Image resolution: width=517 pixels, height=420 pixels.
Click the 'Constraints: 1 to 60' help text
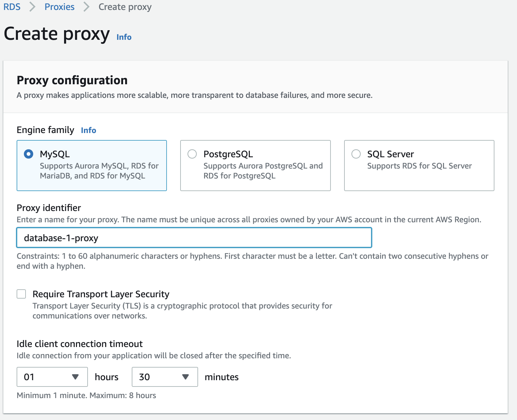pos(252,261)
